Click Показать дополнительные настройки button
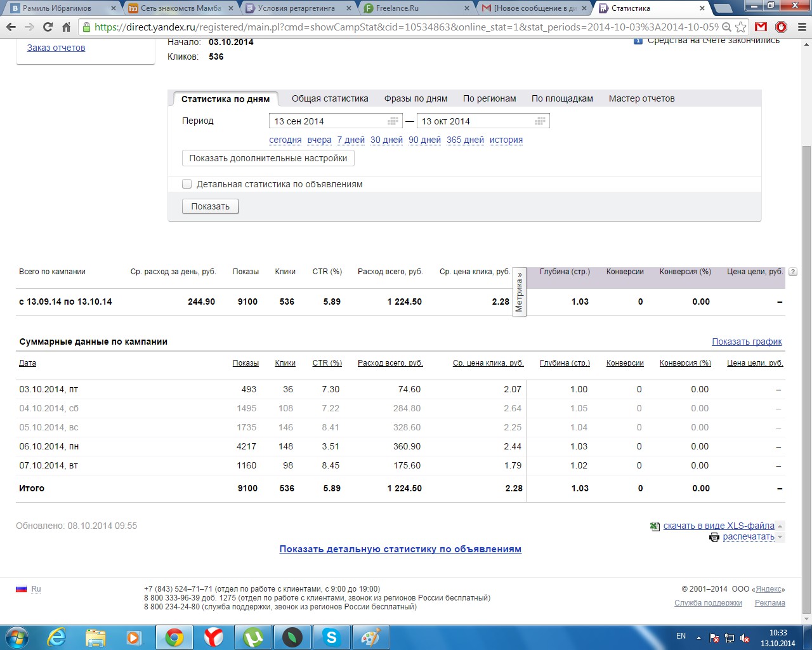This screenshot has height=650, width=812. click(x=268, y=158)
